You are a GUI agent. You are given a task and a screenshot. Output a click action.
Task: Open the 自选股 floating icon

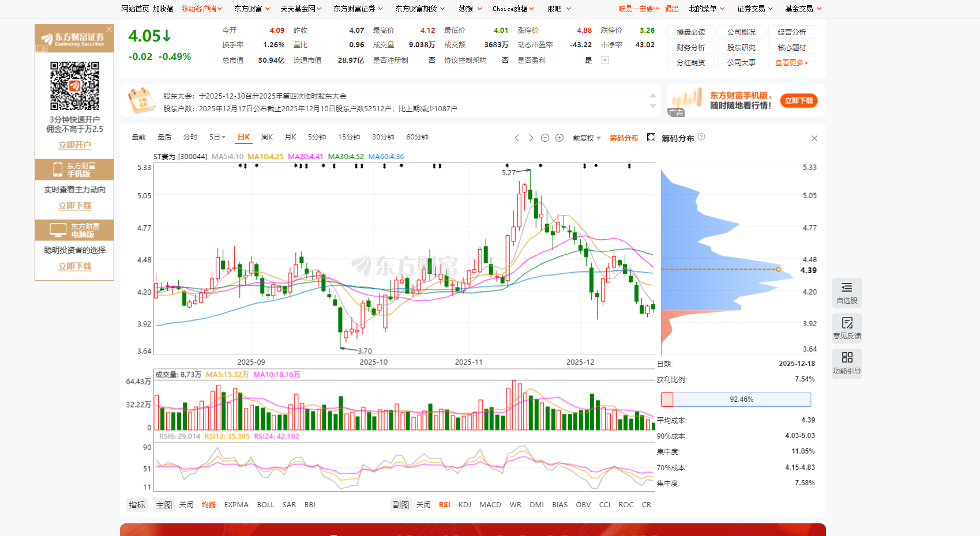(847, 293)
